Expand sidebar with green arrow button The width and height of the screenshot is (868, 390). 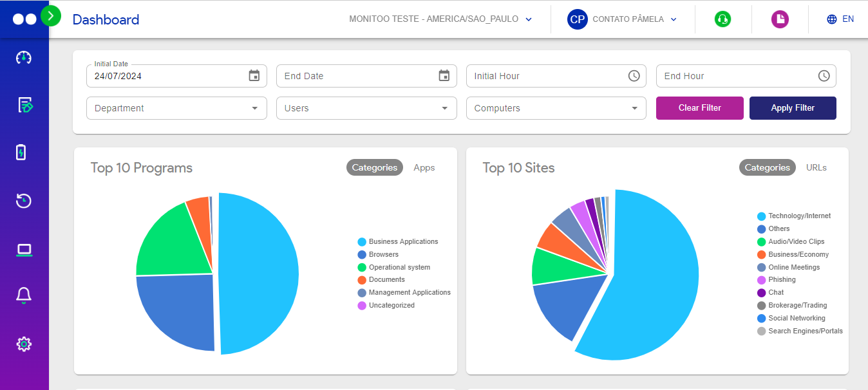pyautogui.click(x=51, y=15)
